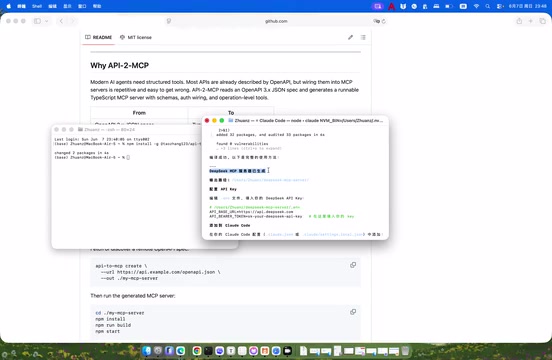Show the tab overview icon in Safari
The width and height of the screenshot is (552, 360).
tap(542, 21)
